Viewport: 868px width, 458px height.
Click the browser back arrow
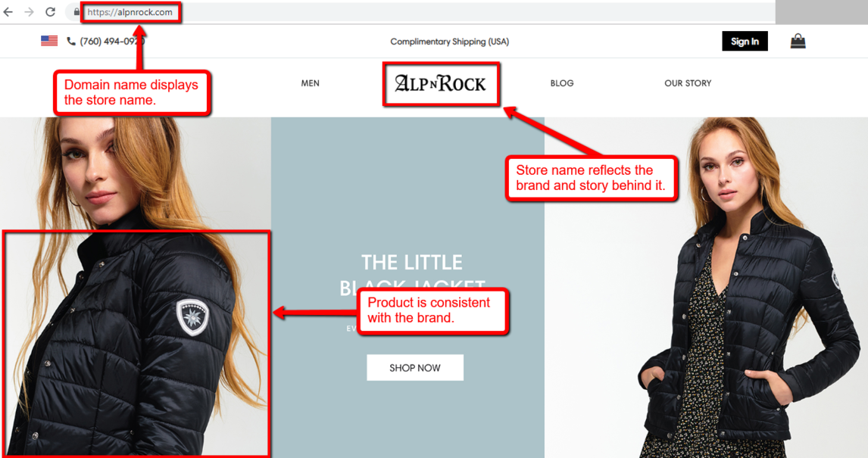pos(8,11)
